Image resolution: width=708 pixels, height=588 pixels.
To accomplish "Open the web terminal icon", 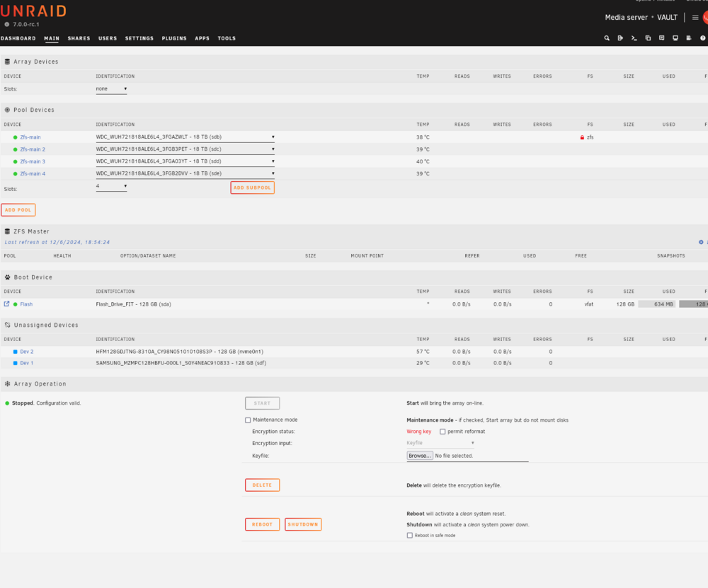I will 634,38.
